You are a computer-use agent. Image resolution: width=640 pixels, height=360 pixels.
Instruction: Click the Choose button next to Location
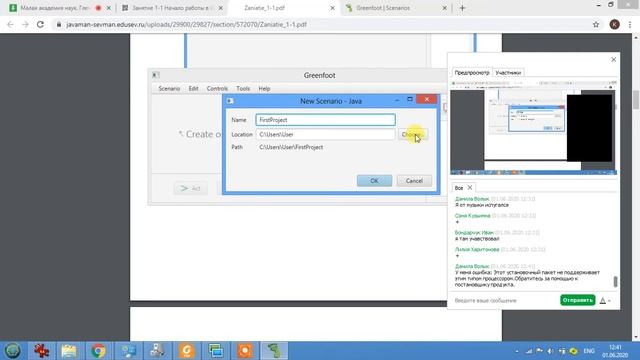click(x=413, y=134)
